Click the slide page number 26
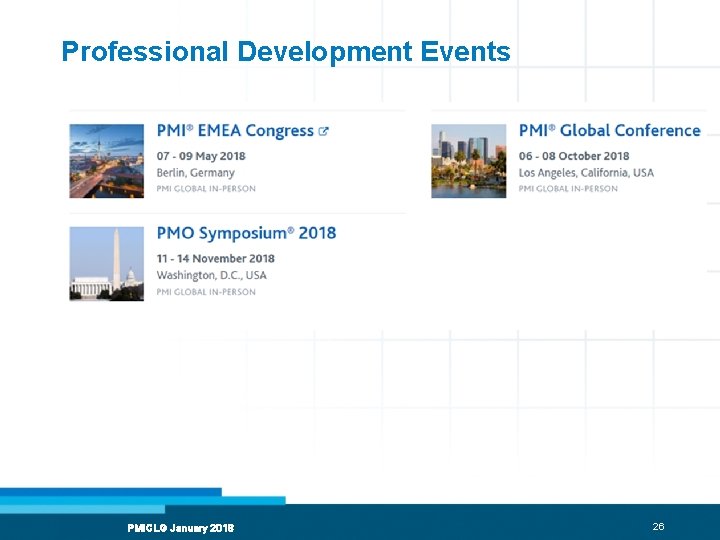720x540 pixels. pos(658,527)
